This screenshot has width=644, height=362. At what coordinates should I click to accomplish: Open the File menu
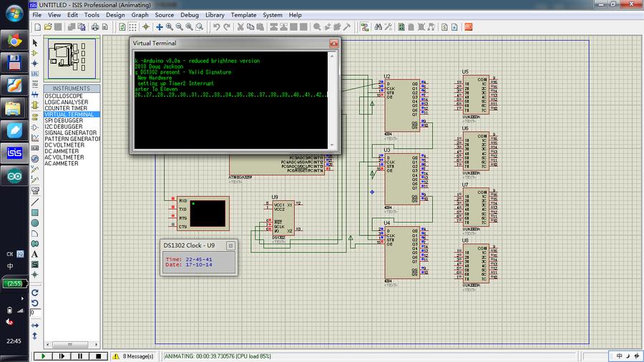37,15
